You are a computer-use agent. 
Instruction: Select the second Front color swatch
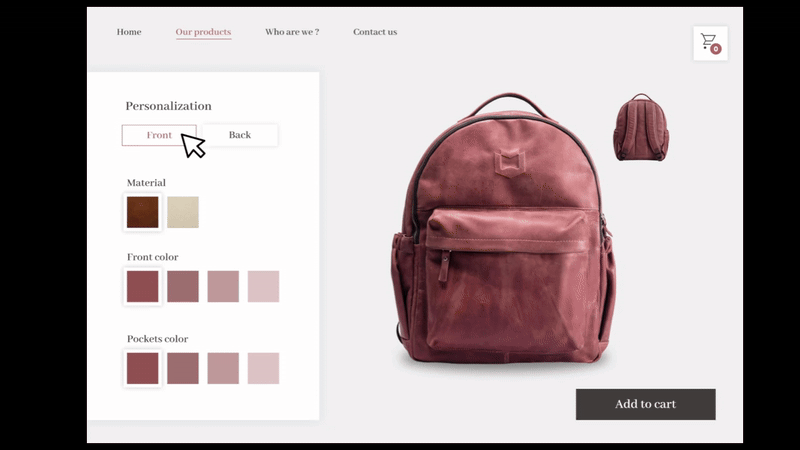[x=183, y=286]
